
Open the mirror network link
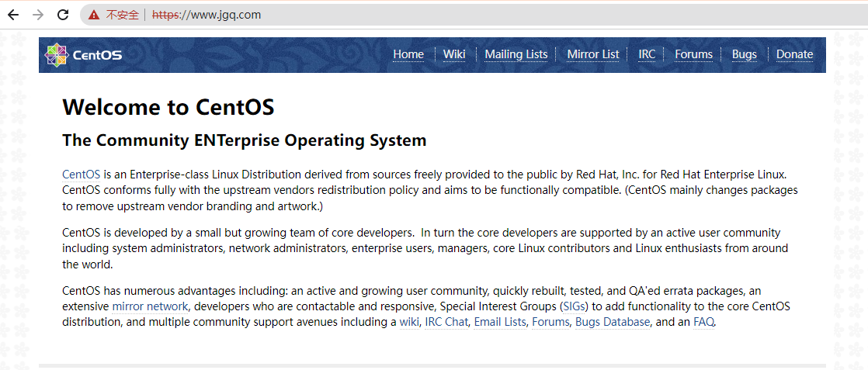pyautogui.click(x=150, y=306)
